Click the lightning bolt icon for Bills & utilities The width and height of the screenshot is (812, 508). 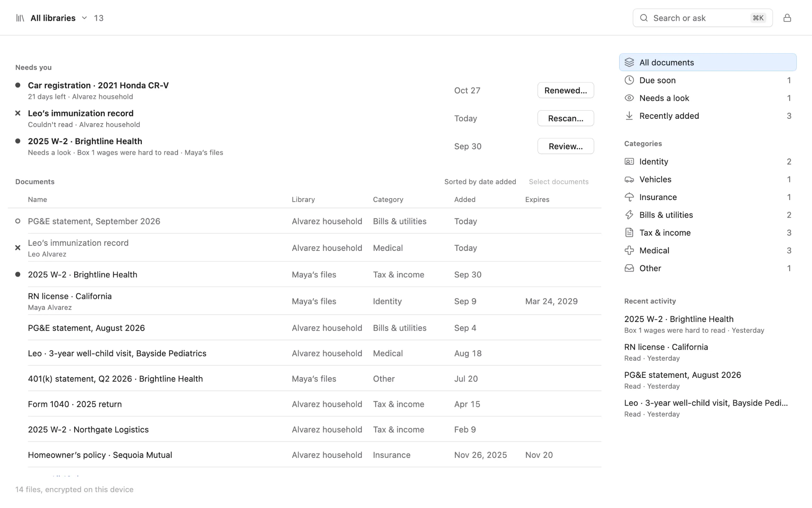[x=629, y=215]
